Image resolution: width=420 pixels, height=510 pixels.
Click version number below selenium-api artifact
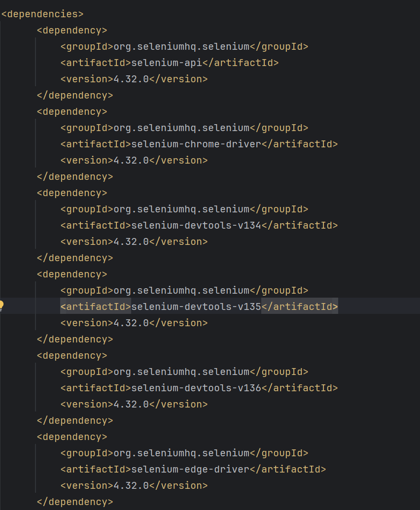tap(131, 79)
